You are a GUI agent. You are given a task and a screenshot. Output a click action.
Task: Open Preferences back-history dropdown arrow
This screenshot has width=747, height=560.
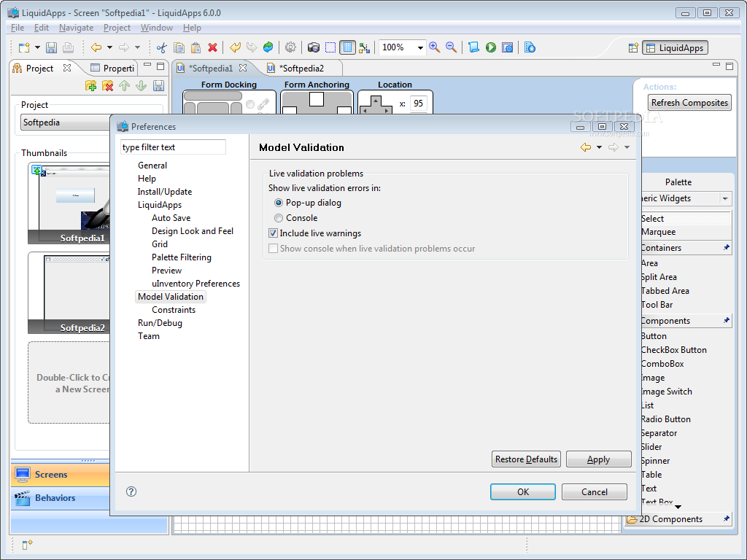pos(600,147)
